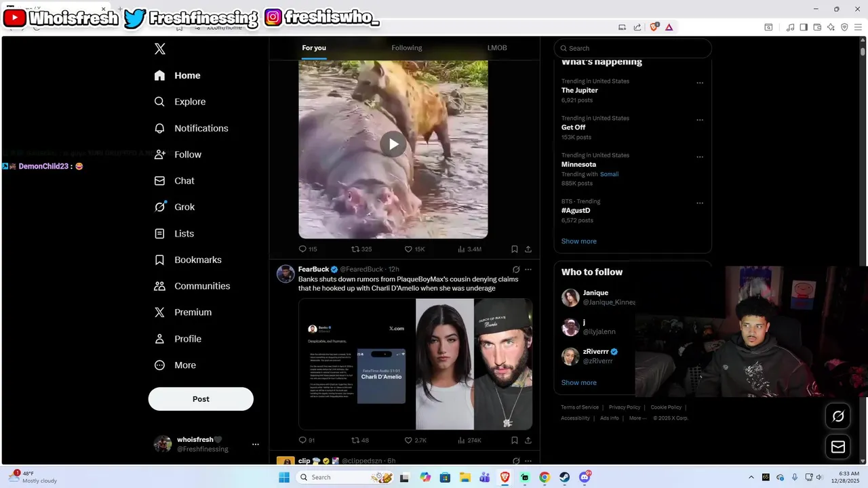Switch to the For you tab
Screen dimensions: 868x488
(x=314, y=48)
